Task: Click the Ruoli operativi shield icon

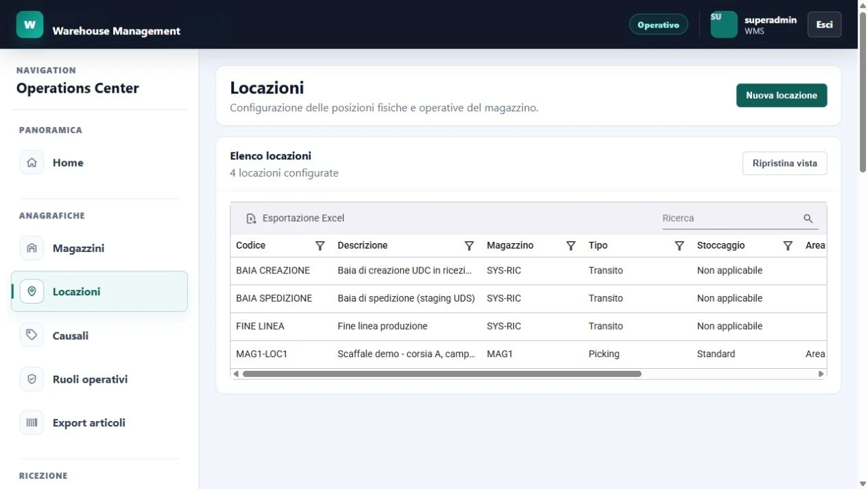Action: [32, 379]
